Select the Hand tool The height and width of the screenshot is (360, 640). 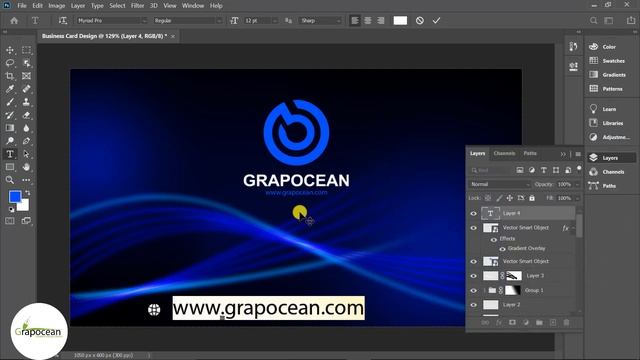coord(27,167)
